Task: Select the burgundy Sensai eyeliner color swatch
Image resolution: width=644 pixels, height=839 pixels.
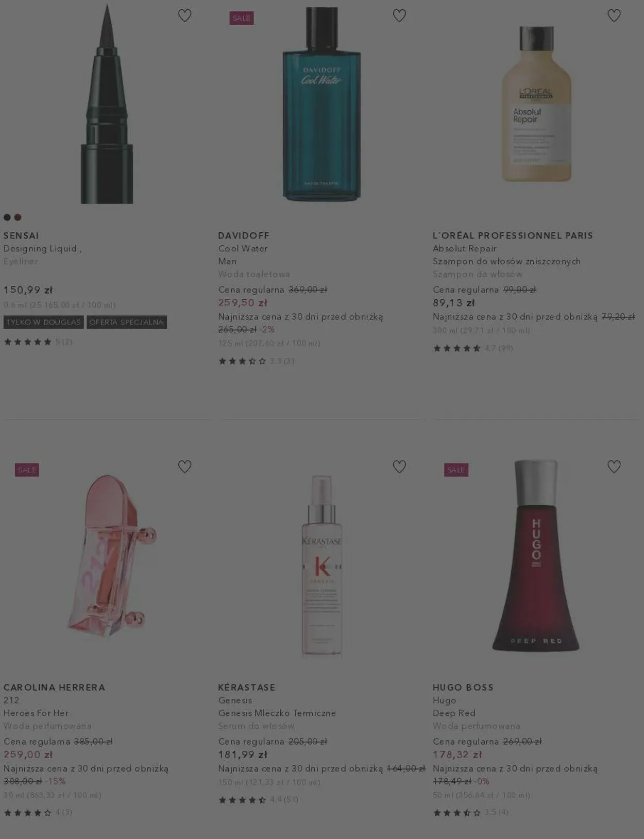Action: 18,217
